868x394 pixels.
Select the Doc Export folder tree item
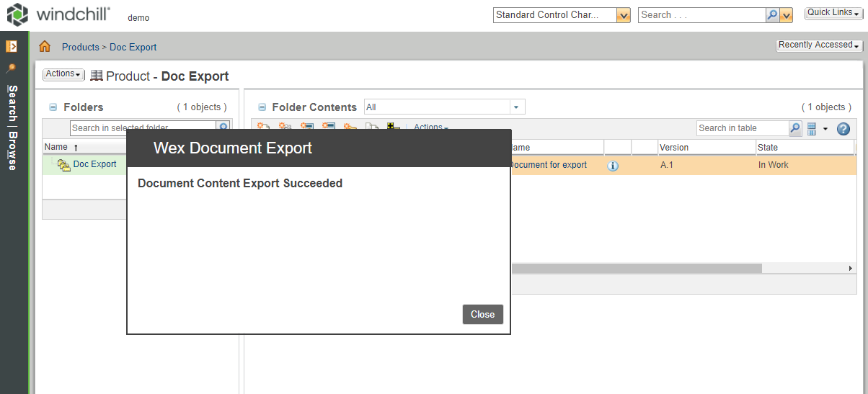click(x=94, y=164)
